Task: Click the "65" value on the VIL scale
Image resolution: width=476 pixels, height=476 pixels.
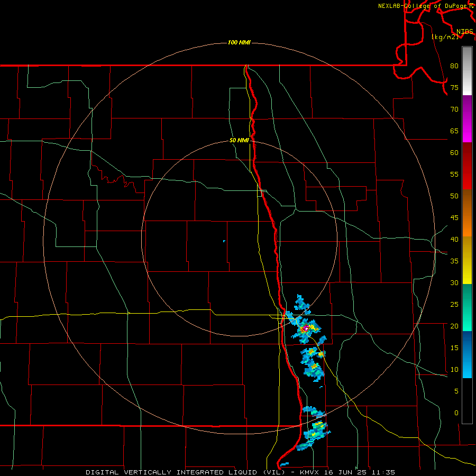Action: point(454,131)
